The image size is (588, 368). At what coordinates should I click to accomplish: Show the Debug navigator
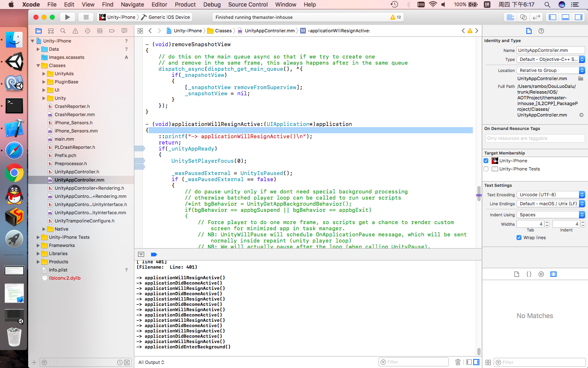[x=100, y=31]
